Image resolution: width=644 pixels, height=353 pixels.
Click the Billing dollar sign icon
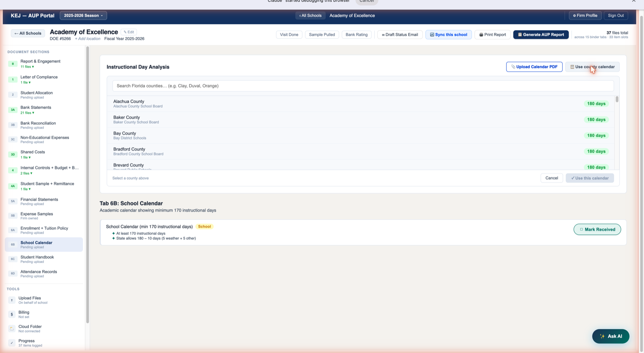coord(12,314)
